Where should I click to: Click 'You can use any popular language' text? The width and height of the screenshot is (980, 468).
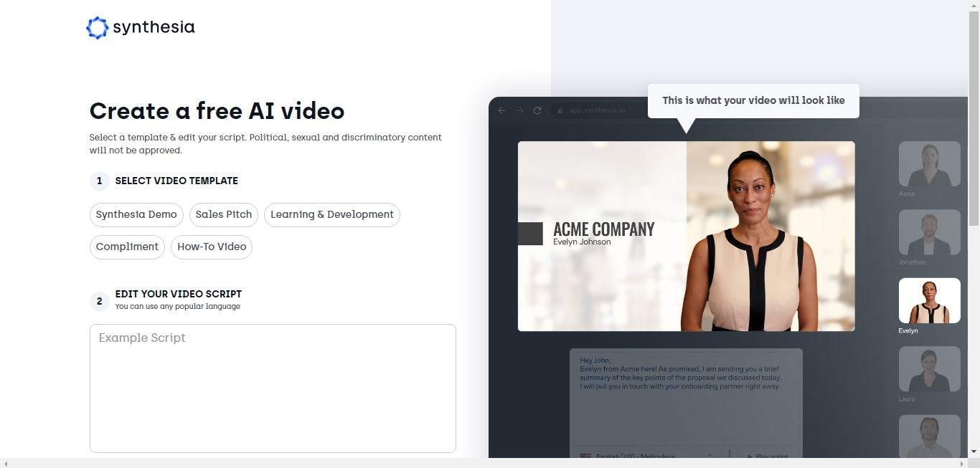178,307
